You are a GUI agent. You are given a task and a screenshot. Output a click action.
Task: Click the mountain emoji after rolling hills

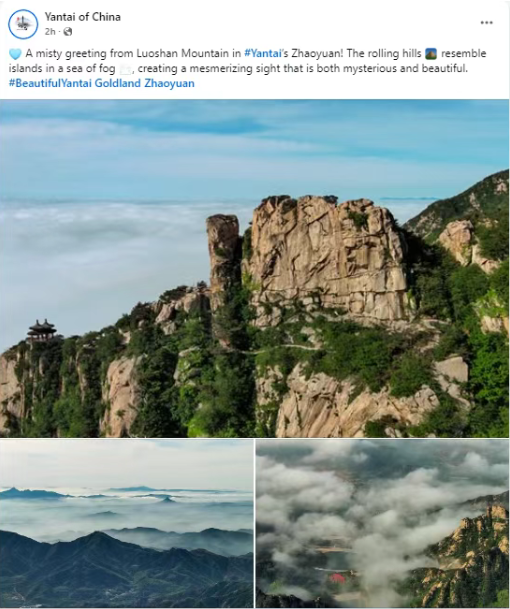tap(431, 54)
